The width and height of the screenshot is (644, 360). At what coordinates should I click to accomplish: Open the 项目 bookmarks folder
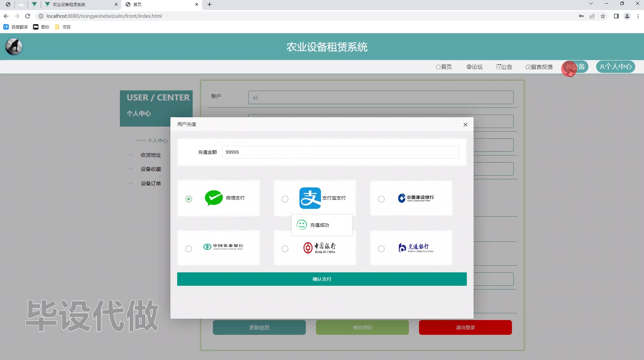63,27
